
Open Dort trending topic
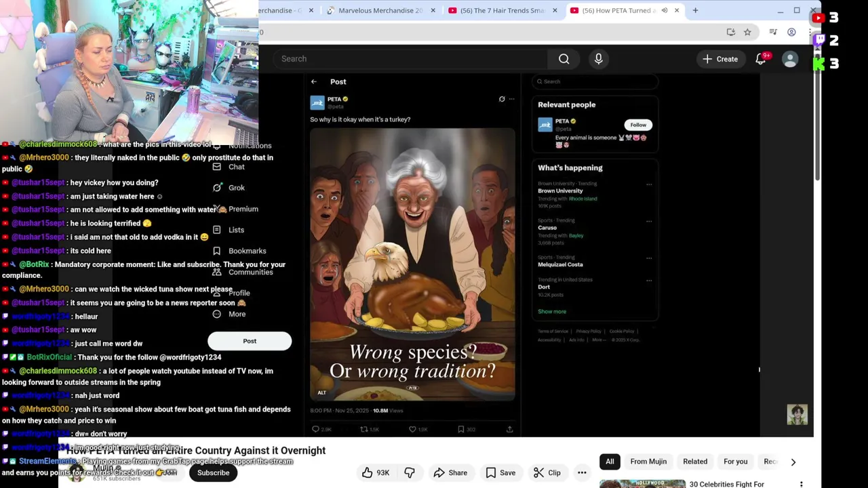coord(544,287)
